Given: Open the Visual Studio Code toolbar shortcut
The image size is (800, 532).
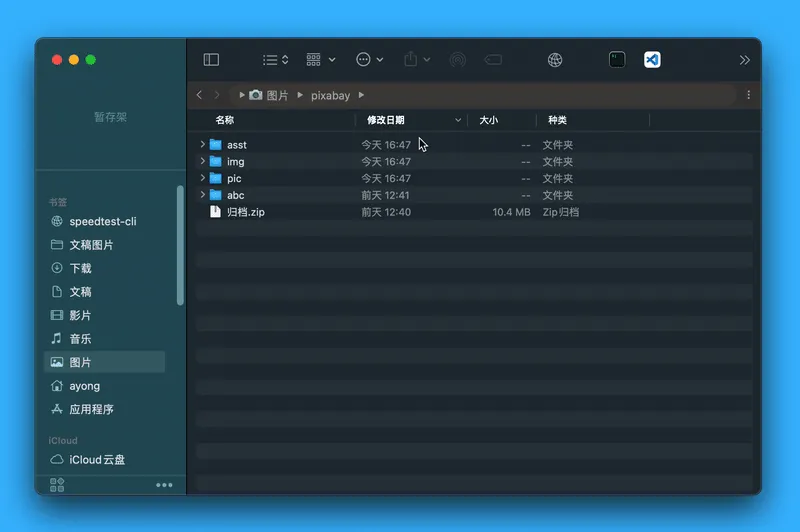Looking at the screenshot, I should (x=652, y=60).
